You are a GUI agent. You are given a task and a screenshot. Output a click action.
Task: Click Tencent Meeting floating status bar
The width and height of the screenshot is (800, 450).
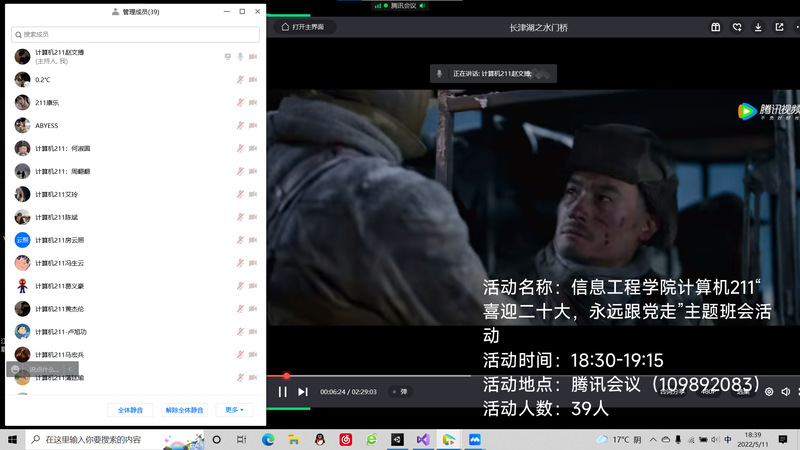[400, 6]
